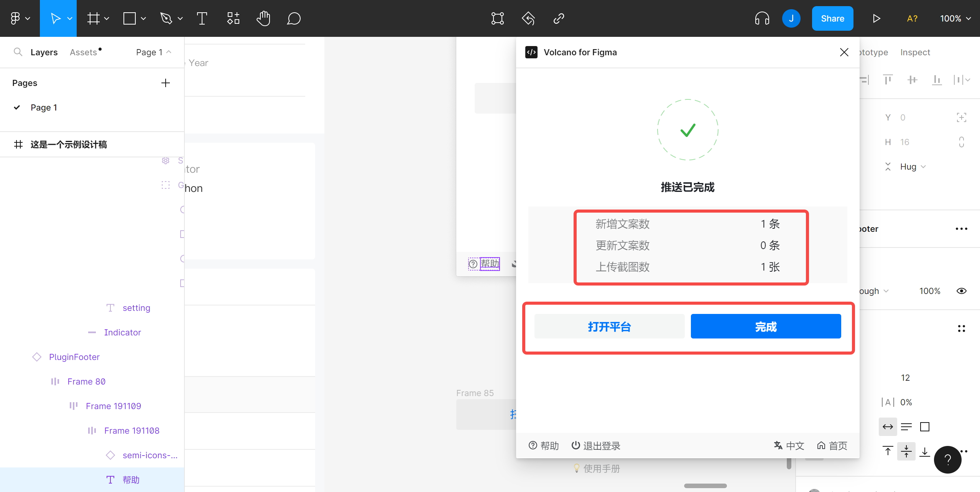Switch to the Assets tab
This screenshot has height=492, width=980.
pyautogui.click(x=84, y=52)
